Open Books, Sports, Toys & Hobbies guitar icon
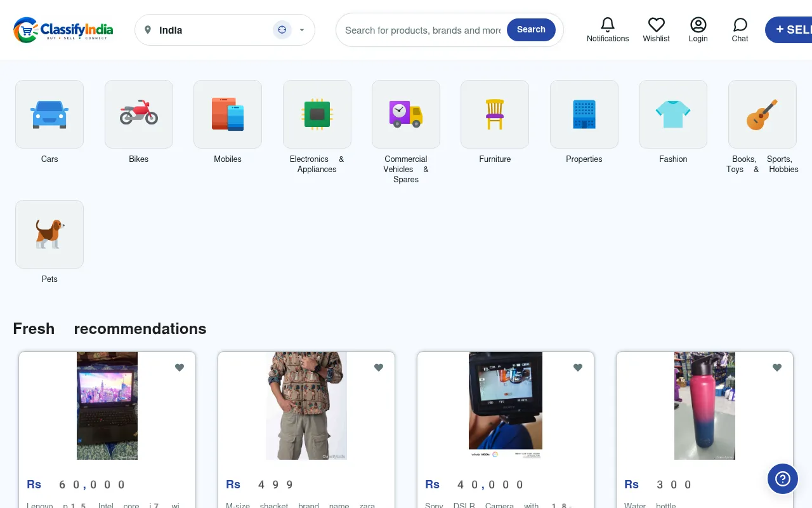 tap(763, 114)
